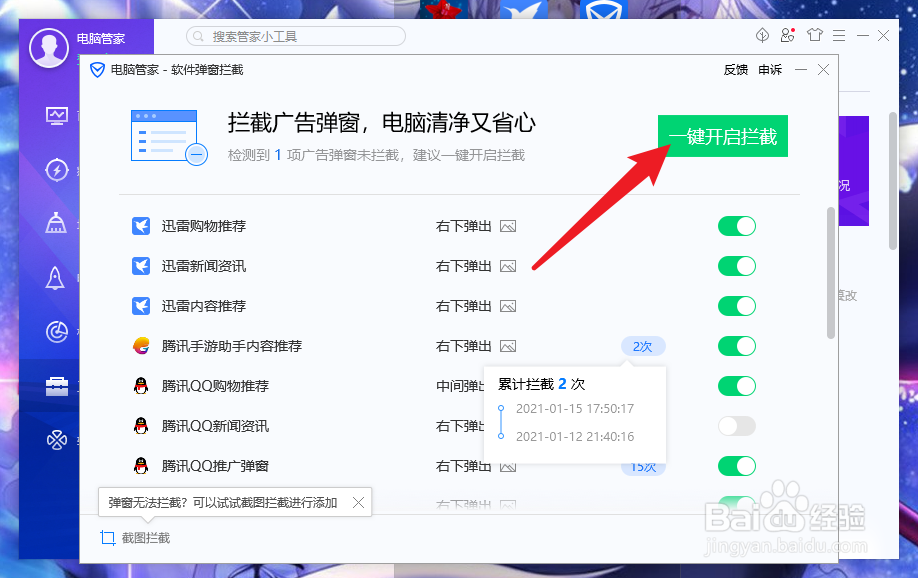Click the red flower desktop icon behind window

[443, 9]
